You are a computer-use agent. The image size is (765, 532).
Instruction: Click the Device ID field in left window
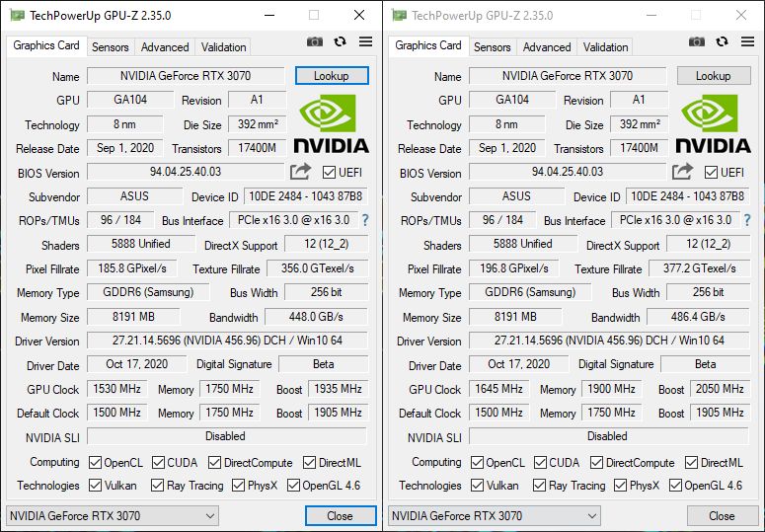pos(306,196)
